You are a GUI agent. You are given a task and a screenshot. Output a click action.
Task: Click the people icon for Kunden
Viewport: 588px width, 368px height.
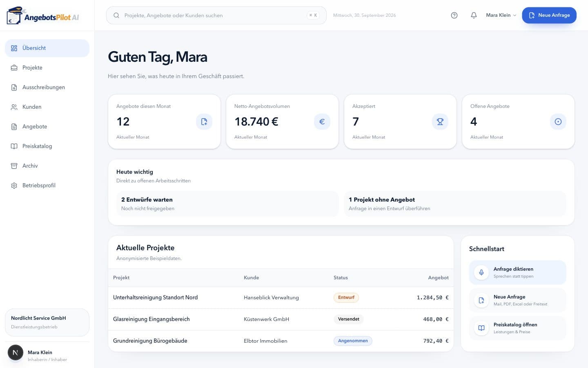tap(14, 107)
